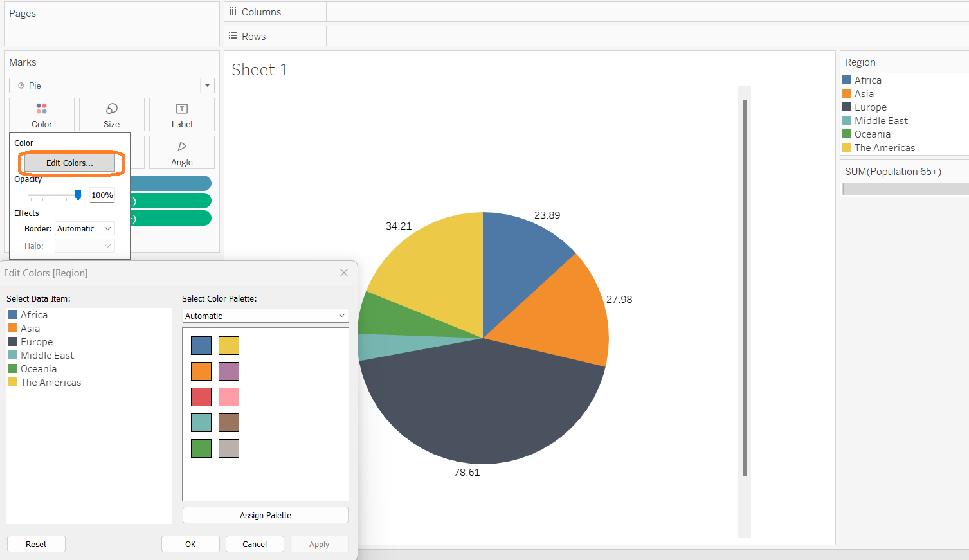The height and width of the screenshot is (560, 969).
Task: Pick the red palette swatch
Action: [x=201, y=397]
